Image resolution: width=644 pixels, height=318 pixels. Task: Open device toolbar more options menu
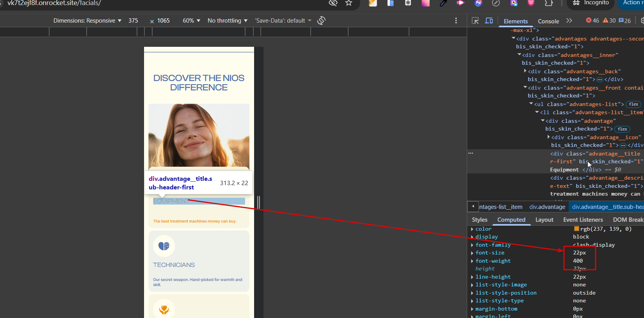pyautogui.click(x=456, y=21)
